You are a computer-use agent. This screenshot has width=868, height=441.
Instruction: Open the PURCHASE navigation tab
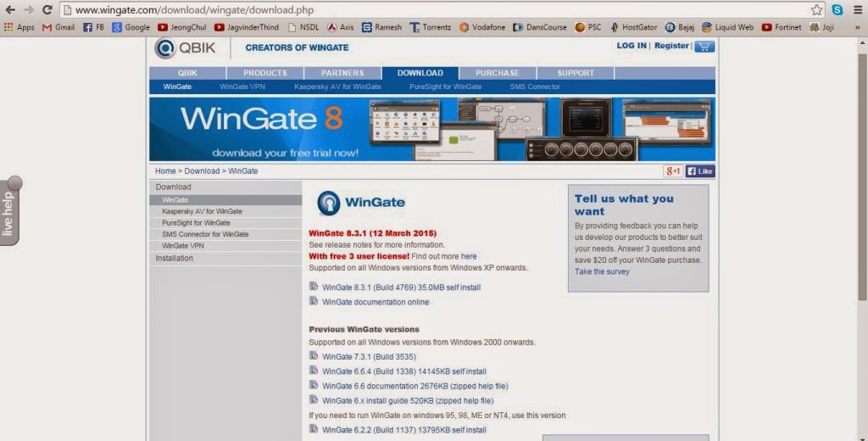click(x=498, y=73)
